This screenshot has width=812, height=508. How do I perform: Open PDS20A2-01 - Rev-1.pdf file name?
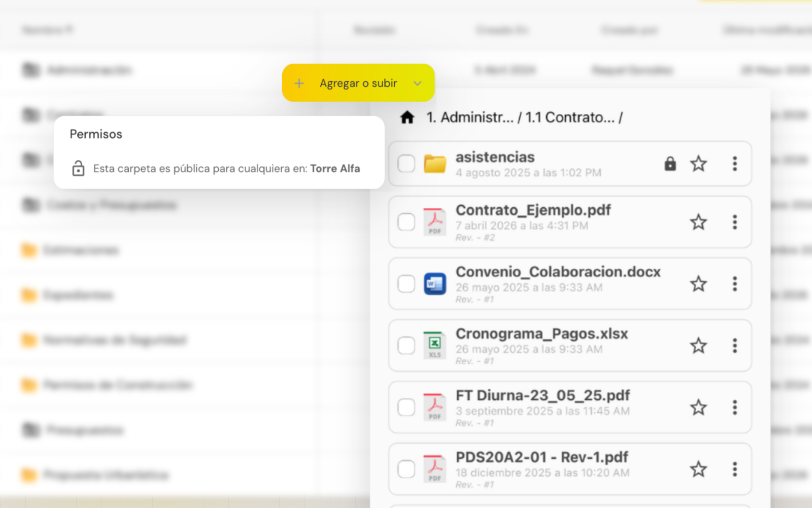tap(542, 457)
